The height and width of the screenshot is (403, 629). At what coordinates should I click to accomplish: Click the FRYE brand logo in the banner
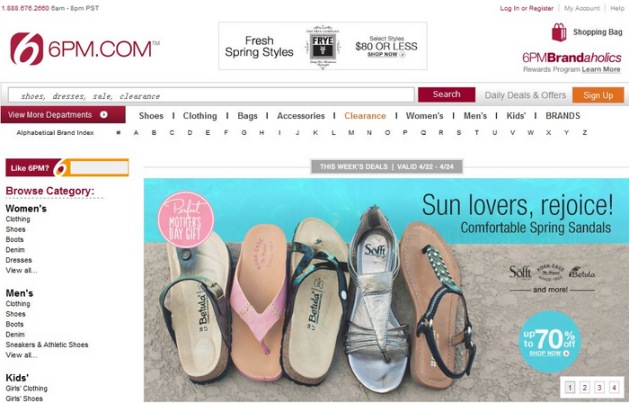pos(323,47)
